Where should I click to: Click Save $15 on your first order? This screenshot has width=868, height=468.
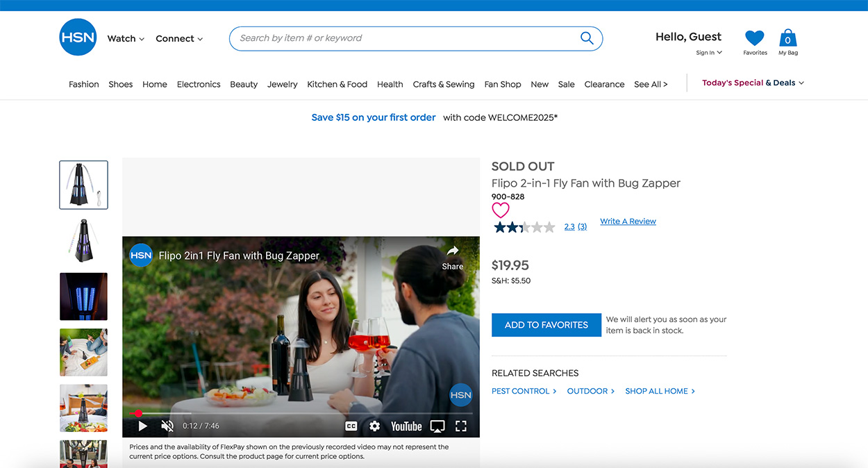pyautogui.click(x=374, y=117)
